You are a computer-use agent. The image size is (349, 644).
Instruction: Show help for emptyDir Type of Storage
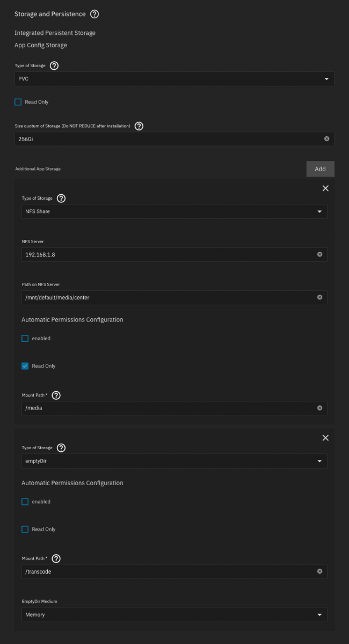(x=61, y=448)
